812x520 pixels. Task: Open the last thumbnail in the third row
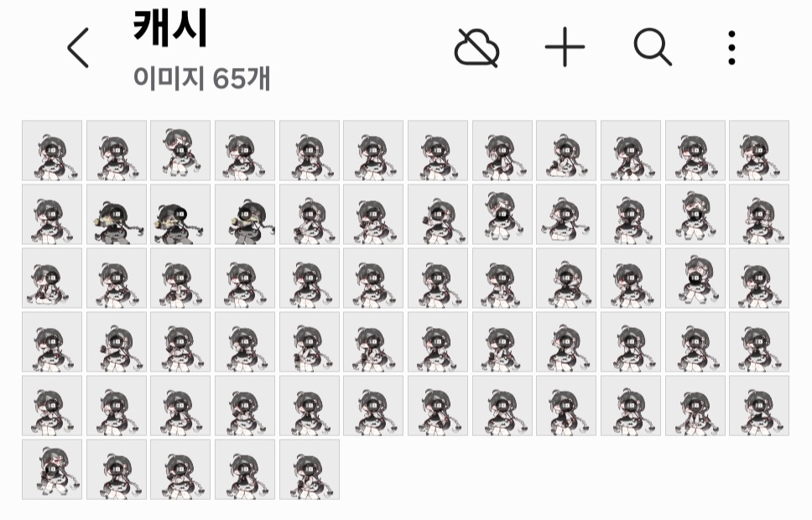[x=759, y=278]
